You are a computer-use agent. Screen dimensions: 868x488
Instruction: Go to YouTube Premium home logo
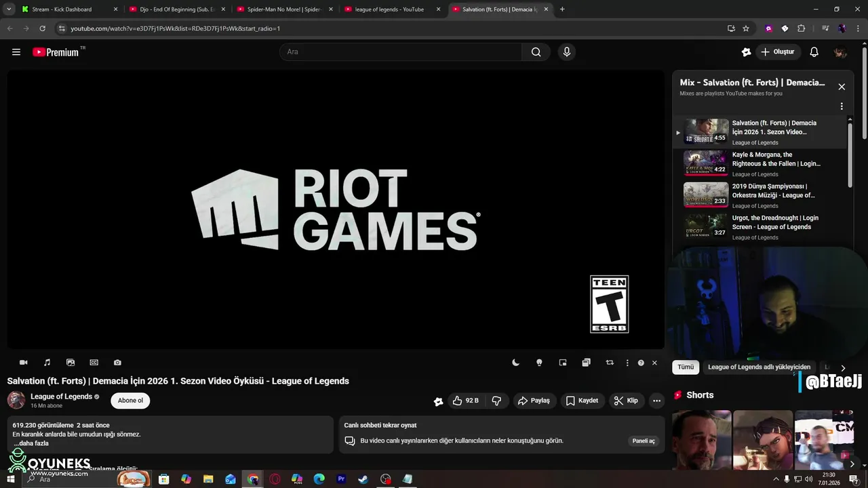pos(57,52)
